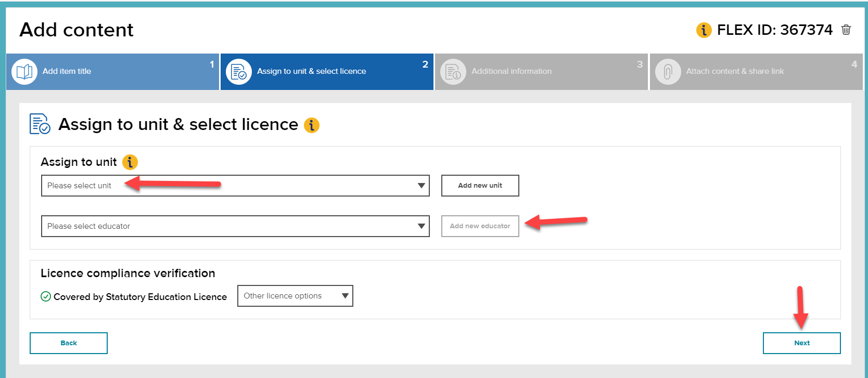Click the Add new unit button

point(480,186)
